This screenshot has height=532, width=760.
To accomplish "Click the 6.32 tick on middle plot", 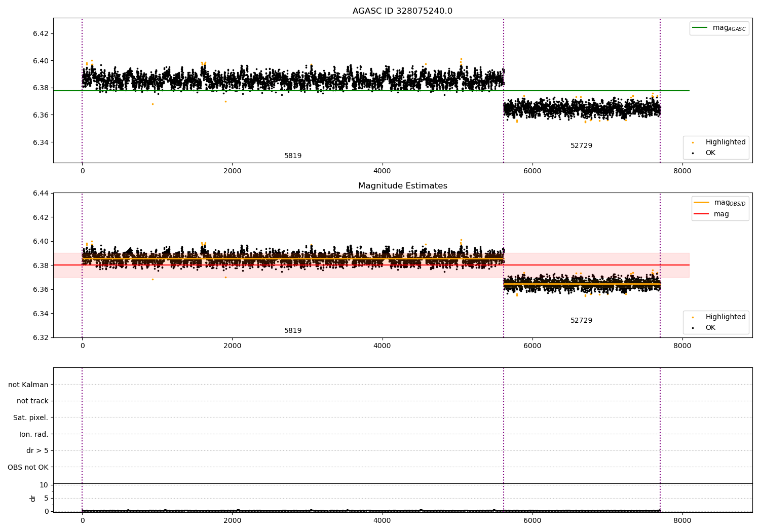I will (41, 337).
